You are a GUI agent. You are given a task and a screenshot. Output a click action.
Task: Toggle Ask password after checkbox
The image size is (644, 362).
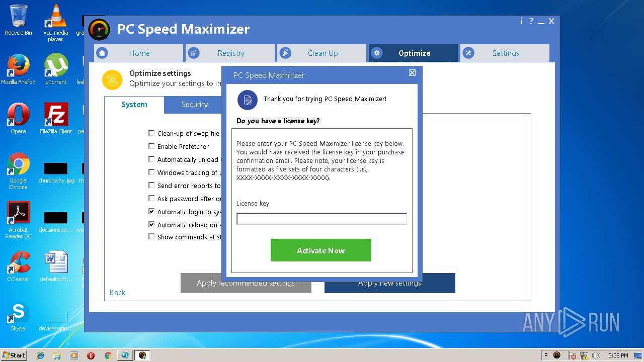click(x=151, y=198)
